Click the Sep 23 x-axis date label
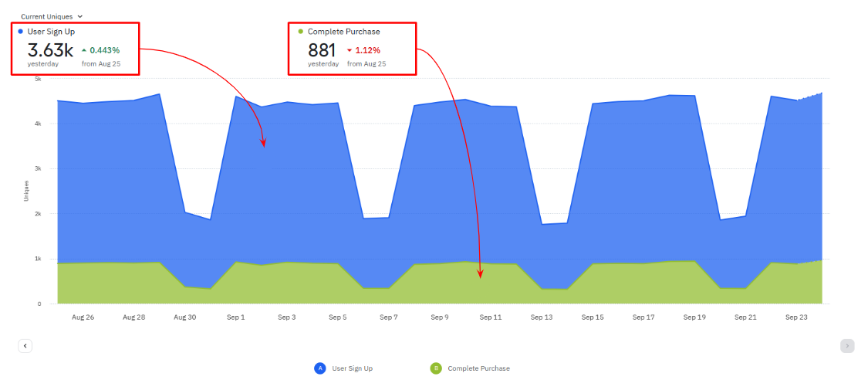The height and width of the screenshot is (380, 868). 796,317
